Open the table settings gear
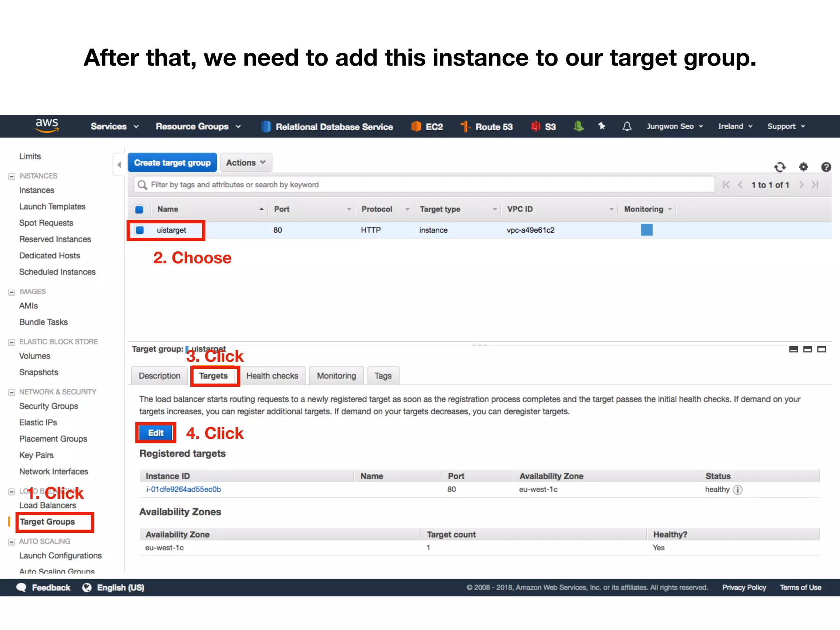 pyautogui.click(x=803, y=167)
